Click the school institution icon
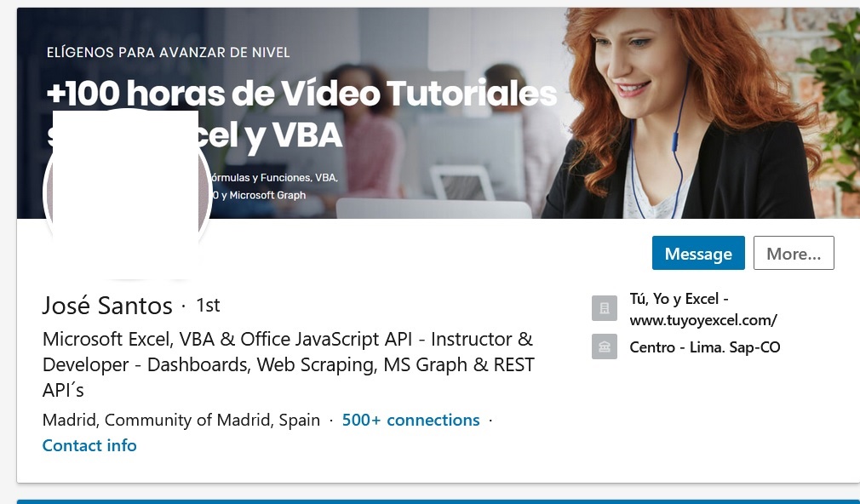 pyautogui.click(x=605, y=346)
